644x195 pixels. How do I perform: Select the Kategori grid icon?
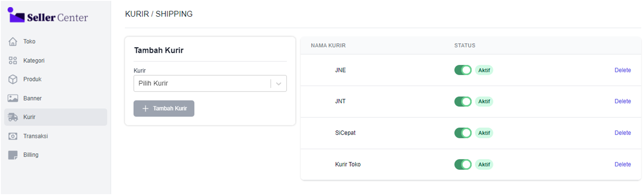[x=13, y=60]
